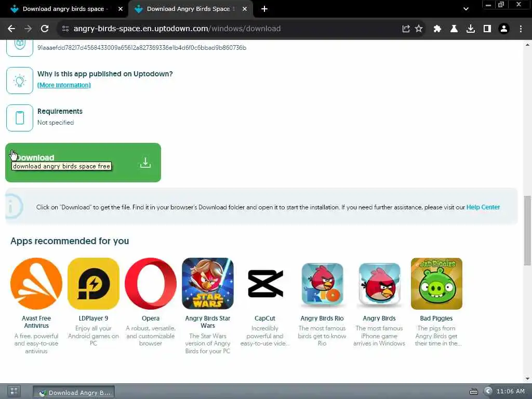Open the Chrome Labs flask icon

[x=454, y=29]
